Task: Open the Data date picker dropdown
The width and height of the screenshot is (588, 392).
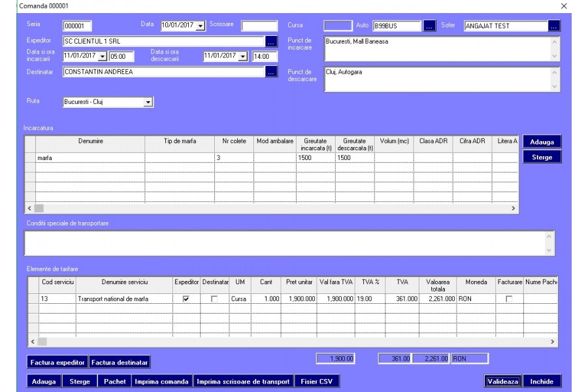Action: pos(201,26)
